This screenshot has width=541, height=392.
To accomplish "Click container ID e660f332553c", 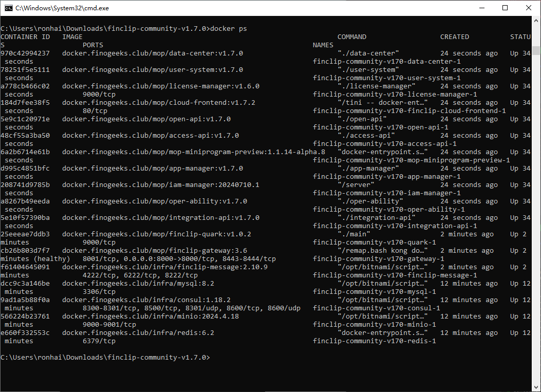I will (x=25, y=333).
